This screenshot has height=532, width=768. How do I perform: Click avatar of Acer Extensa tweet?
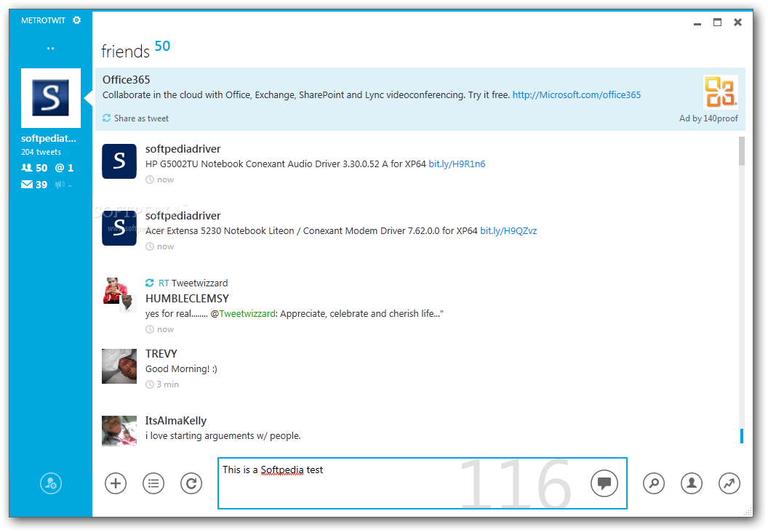pos(119,228)
